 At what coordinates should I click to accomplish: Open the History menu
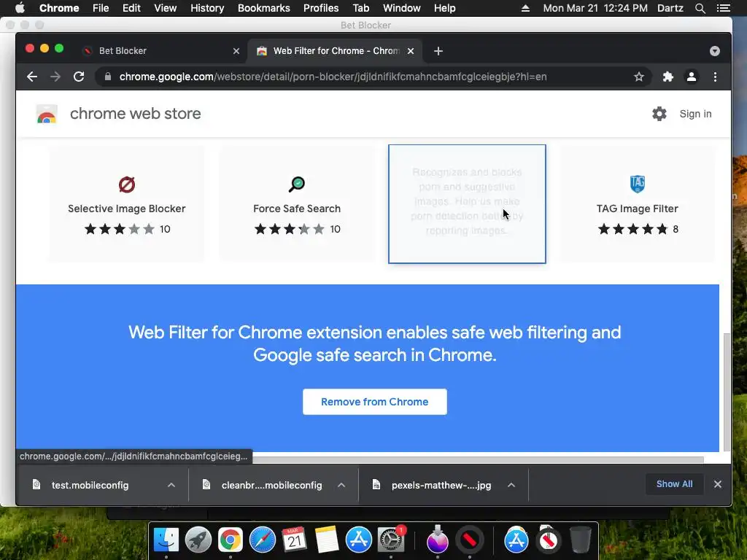click(x=207, y=8)
